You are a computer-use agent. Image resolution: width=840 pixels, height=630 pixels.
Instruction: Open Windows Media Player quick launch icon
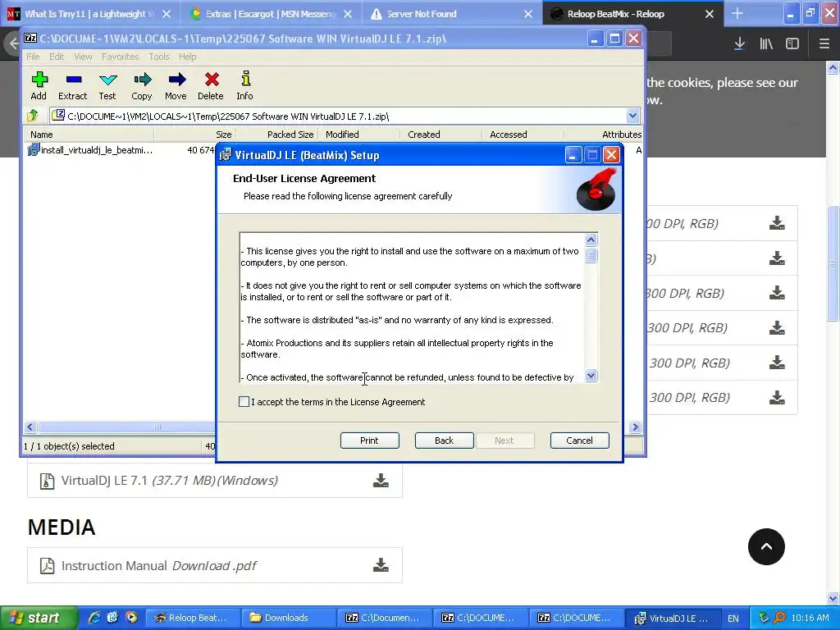click(131, 618)
